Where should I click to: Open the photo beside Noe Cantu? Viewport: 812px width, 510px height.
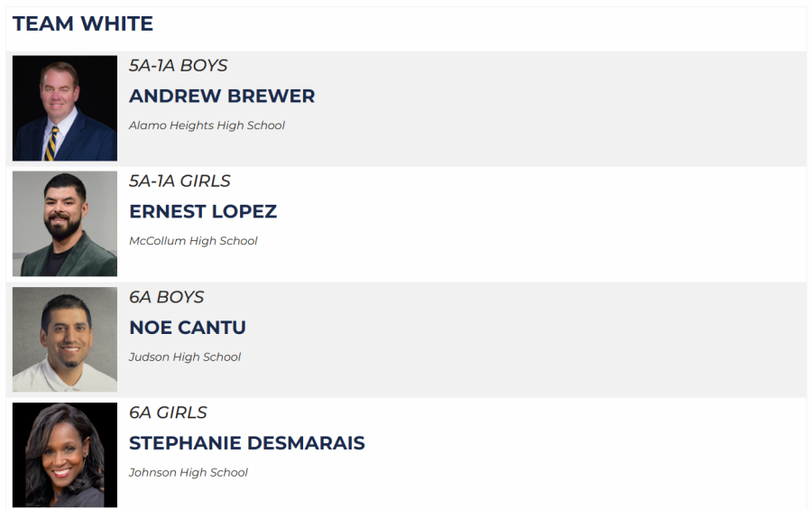click(65, 339)
